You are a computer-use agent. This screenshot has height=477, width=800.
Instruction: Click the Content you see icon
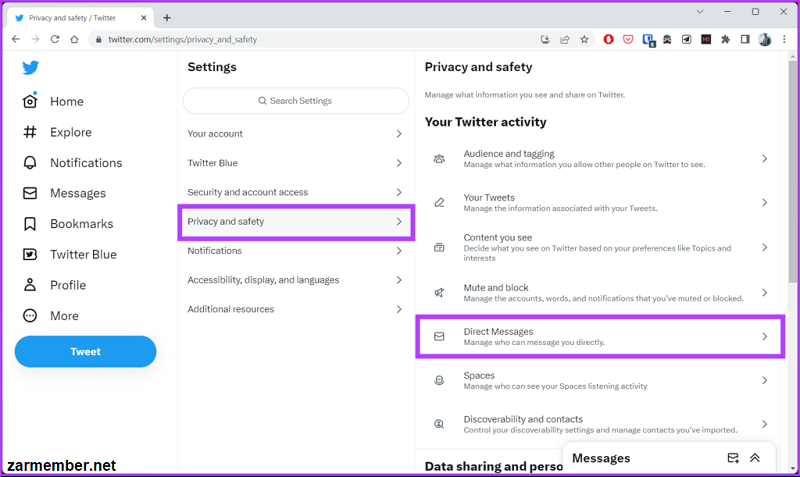439,247
